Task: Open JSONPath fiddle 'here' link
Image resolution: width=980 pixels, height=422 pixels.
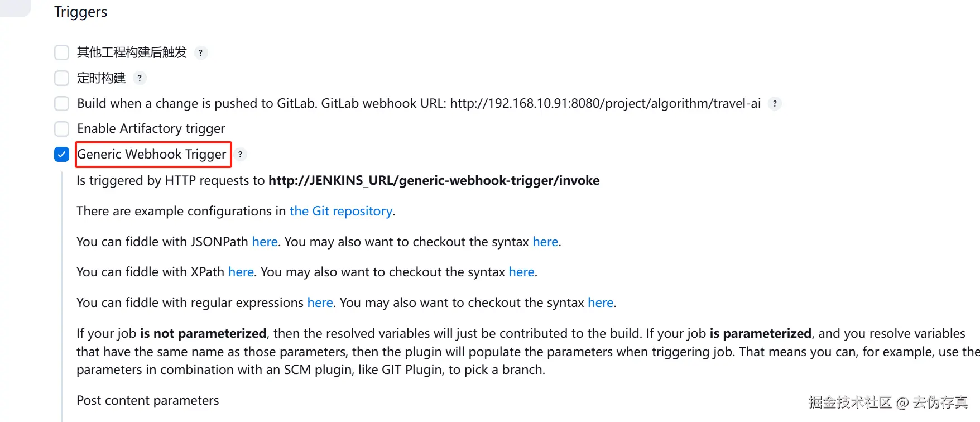Action: tap(265, 242)
